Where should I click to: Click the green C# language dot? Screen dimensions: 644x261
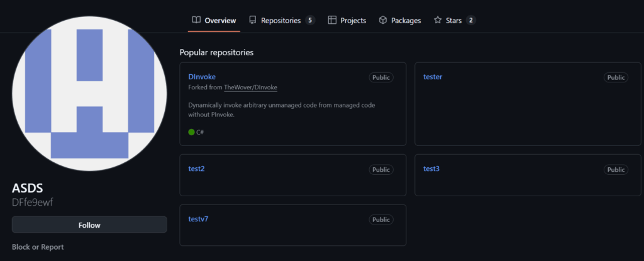(x=192, y=132)
